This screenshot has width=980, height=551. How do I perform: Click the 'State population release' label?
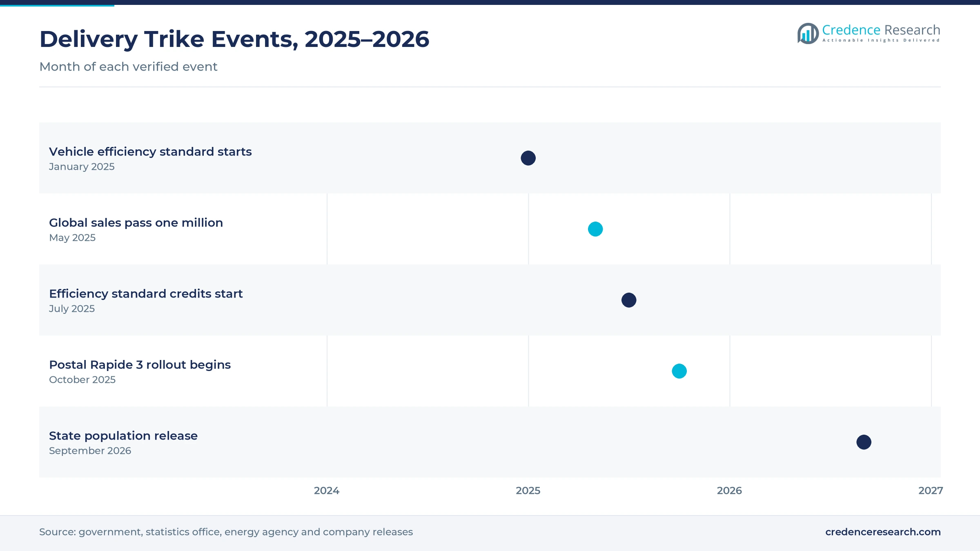pos(123,436)
